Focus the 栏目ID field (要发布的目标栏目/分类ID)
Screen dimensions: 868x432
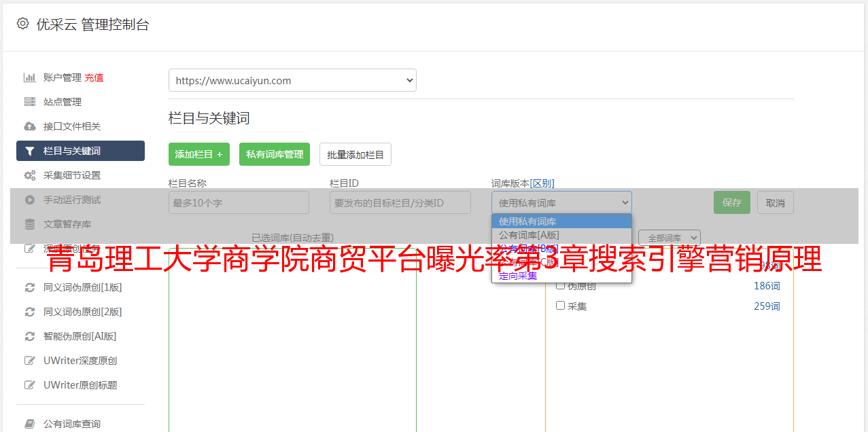[400, 202]
